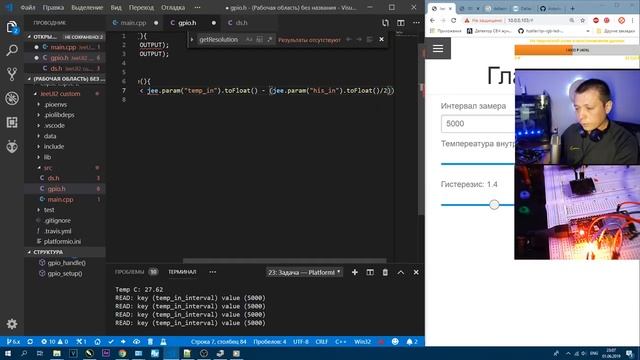Kill the terminal with trash icon

385,272
